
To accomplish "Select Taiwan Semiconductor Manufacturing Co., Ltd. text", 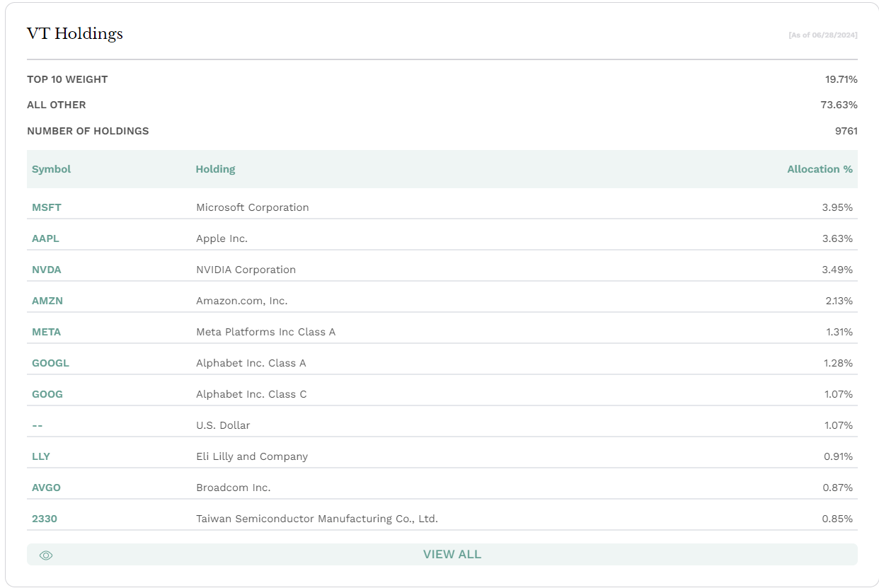I will point(317,519).
